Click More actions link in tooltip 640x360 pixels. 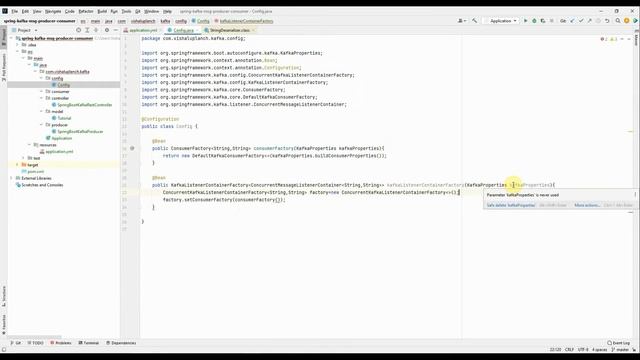587,205
